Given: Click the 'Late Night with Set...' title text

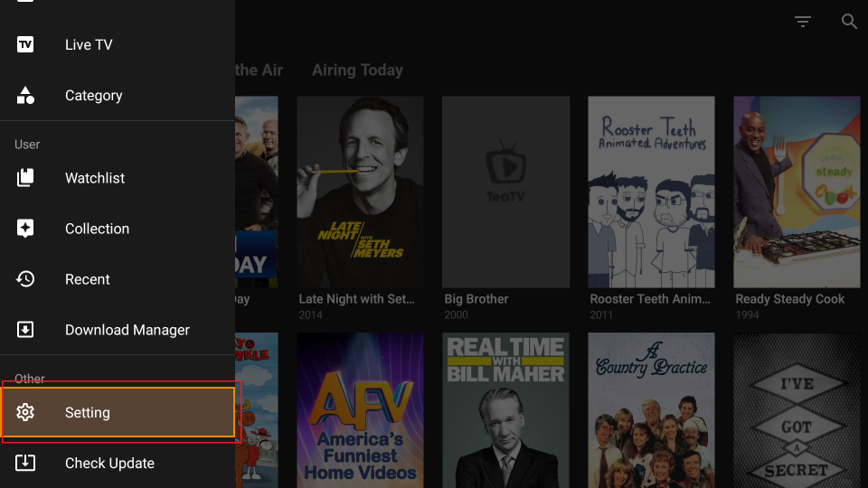Looking at the screenshot, I should click(x=356, y=299).
